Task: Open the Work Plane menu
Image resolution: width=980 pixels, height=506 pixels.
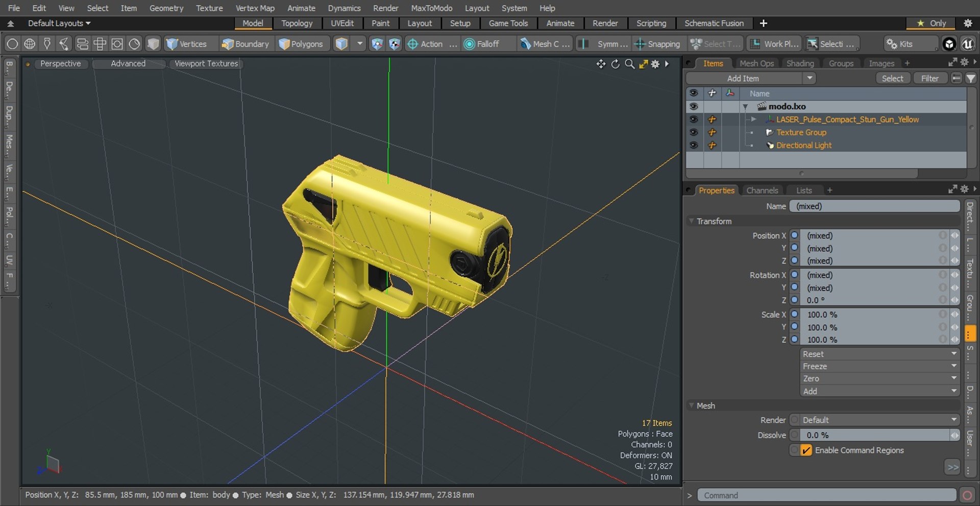Action: (774, 44)
